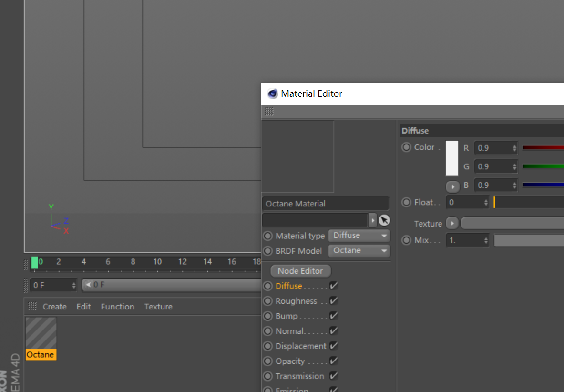Click the Roughness channel animation dot

(267, 301)
